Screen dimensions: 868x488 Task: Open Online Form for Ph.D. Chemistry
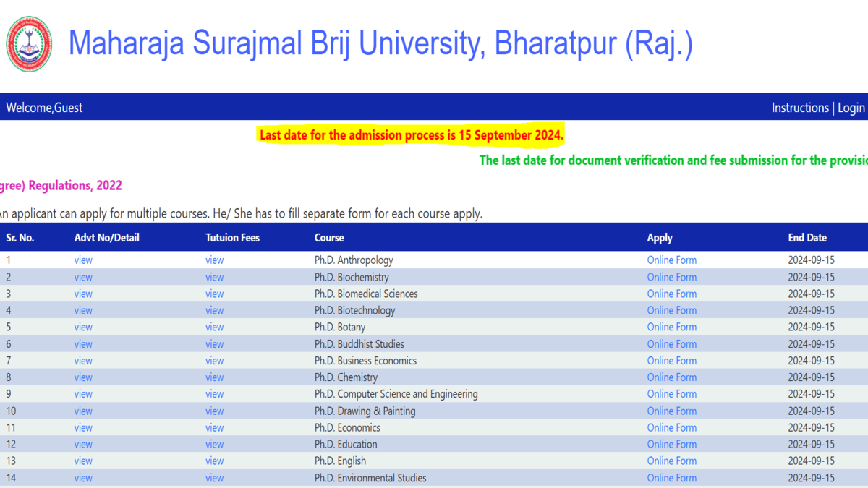click(x=672, y=377)
